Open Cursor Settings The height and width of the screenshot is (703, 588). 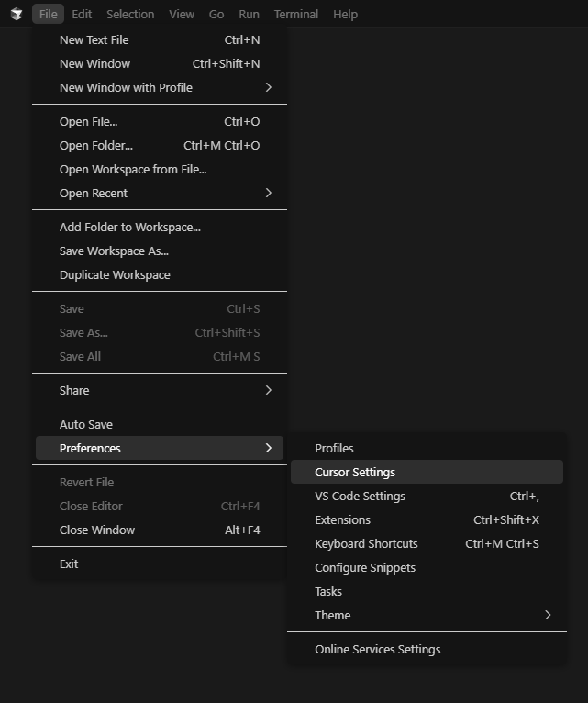pos(427,472)
